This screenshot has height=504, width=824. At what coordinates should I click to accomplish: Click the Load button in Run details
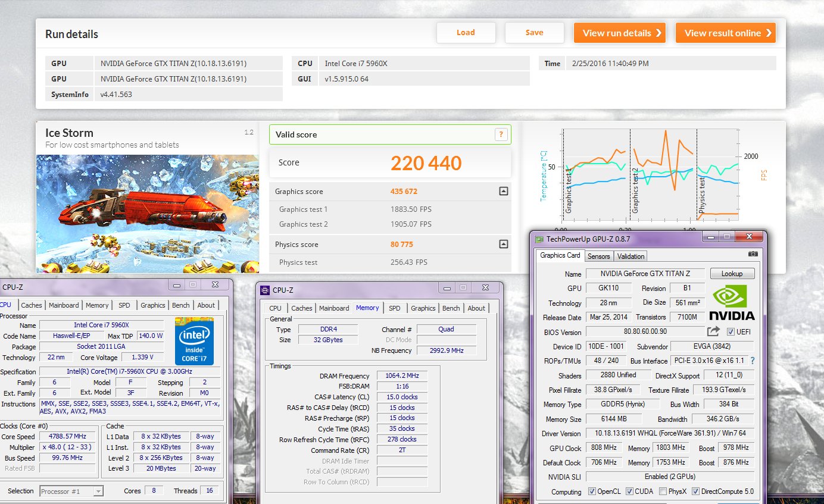pos(466,33)
